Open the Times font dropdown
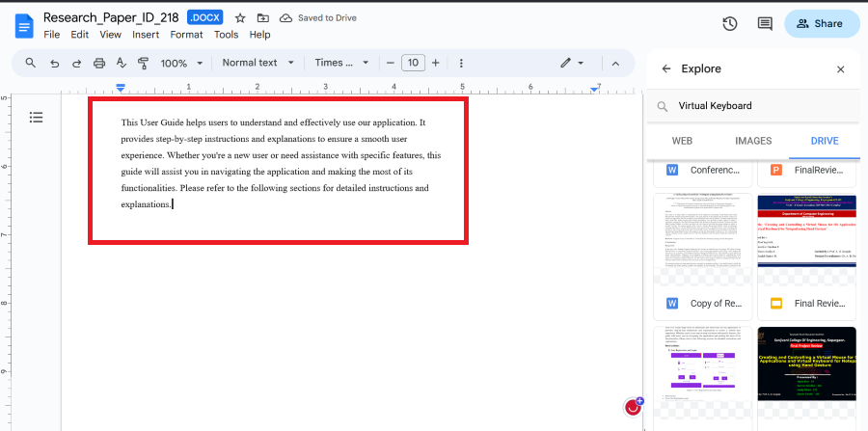 pyautogui.click(x=341, y=63)
